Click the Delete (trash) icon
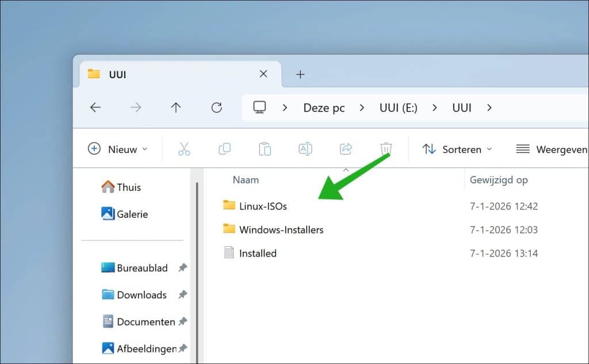This screenshot has width=589, height=364. (x=385, y=148)
